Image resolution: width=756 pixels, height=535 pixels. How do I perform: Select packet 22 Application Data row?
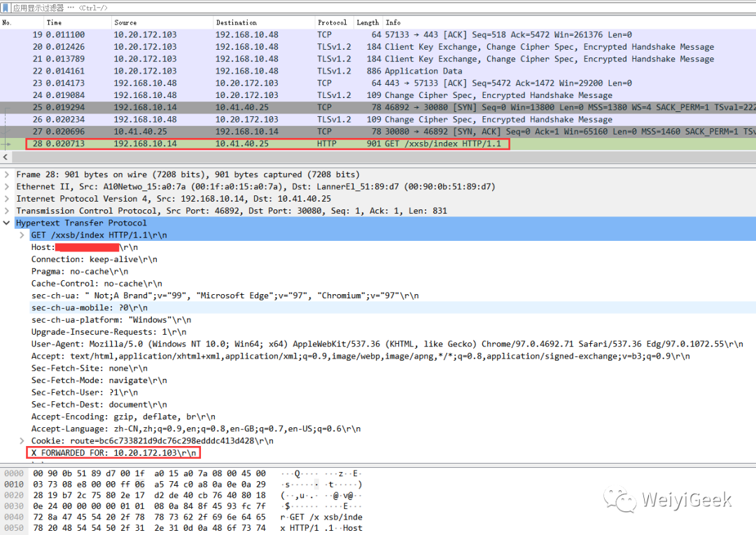coord(378,71)
